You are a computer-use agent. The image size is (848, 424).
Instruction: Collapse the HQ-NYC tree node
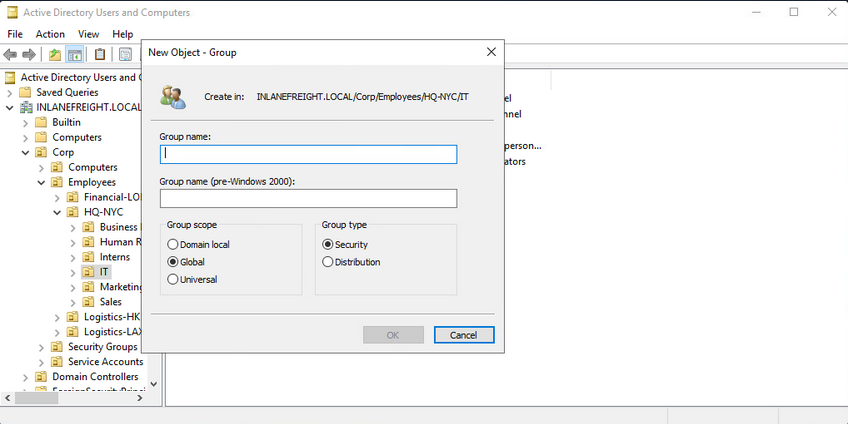click(57, 212)
